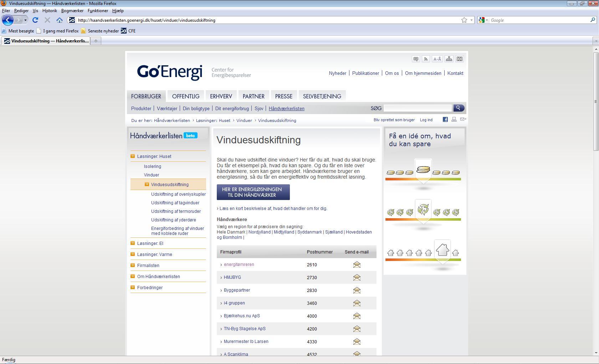
Task: Click the A-Å text size icon
Action: pos(437,59)
